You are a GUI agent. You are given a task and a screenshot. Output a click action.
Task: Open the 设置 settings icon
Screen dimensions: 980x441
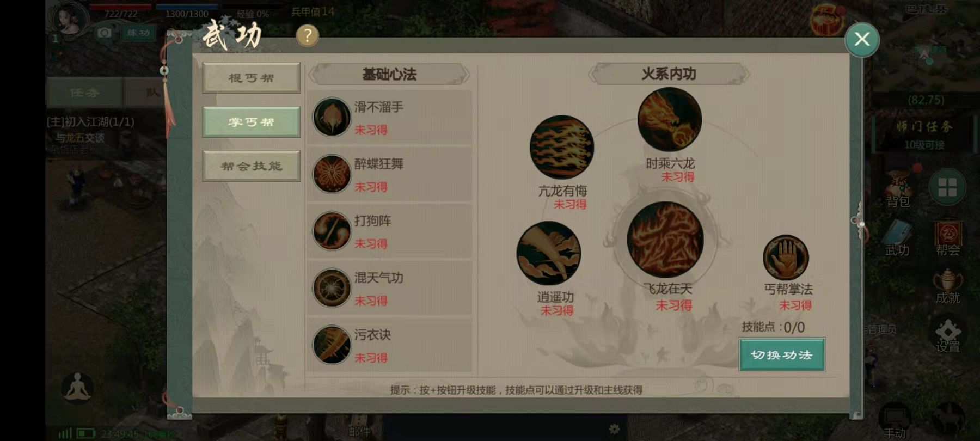[x=948, y=335]
